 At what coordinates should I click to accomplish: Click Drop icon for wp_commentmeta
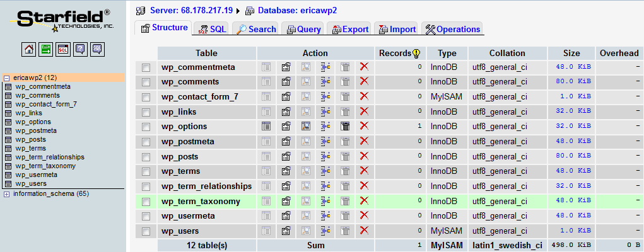[364, 67]
